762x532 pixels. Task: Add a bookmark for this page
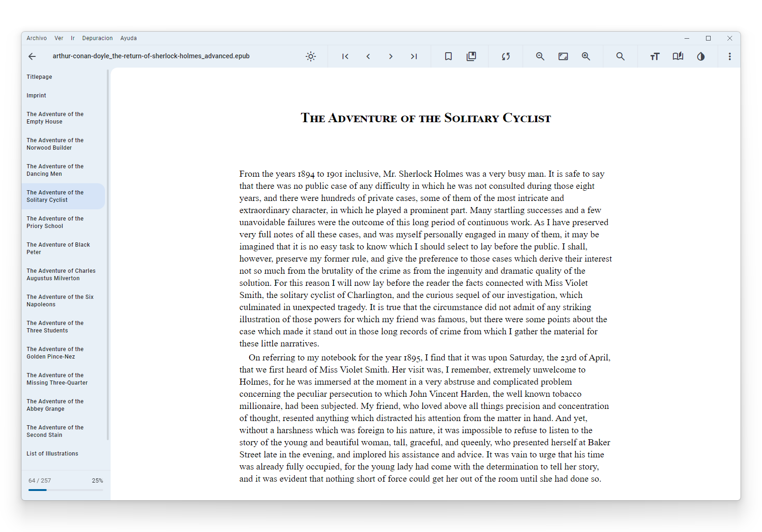tap(448, 56)
